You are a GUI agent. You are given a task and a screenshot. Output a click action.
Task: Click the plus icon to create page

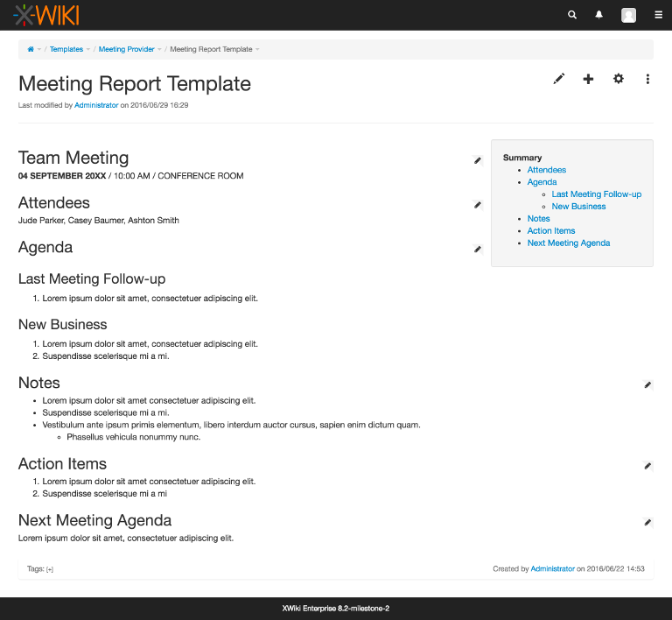(588, 79)
